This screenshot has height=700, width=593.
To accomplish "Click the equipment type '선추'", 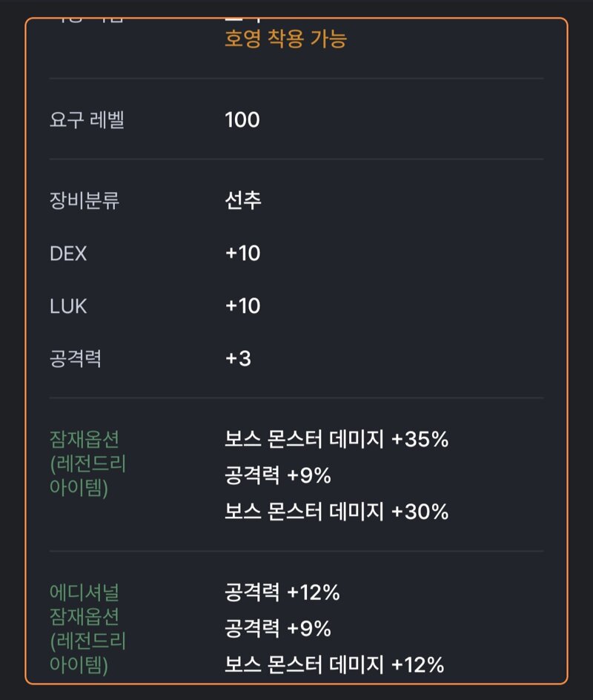I will [x=243, y=200].
